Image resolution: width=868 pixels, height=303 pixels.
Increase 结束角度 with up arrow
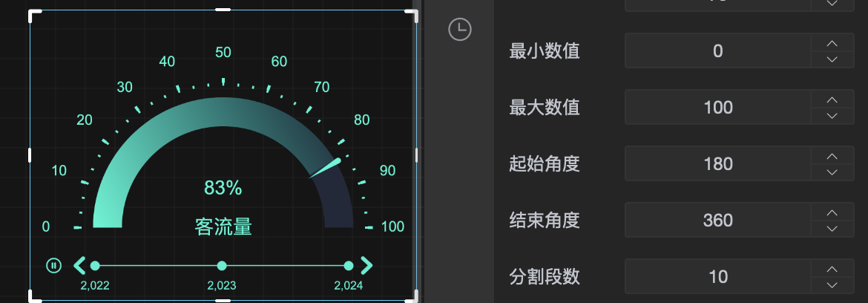click(832, 212)
